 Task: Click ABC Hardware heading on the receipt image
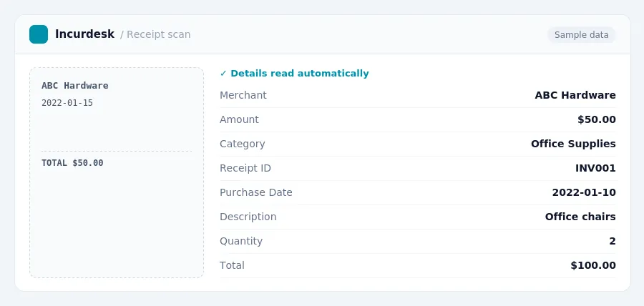pos(75,86)
